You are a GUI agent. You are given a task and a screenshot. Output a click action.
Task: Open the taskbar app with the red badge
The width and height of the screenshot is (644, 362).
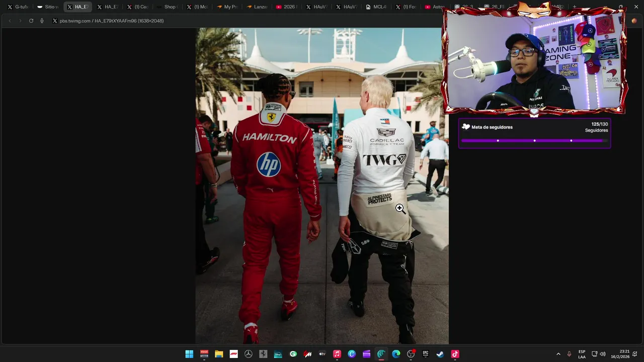coord(411,354)
